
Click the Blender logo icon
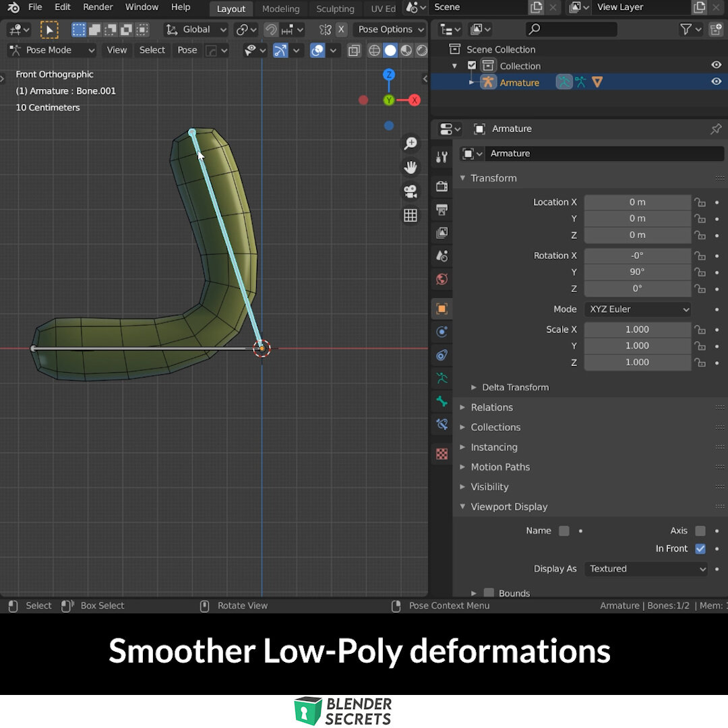[13, 7]
